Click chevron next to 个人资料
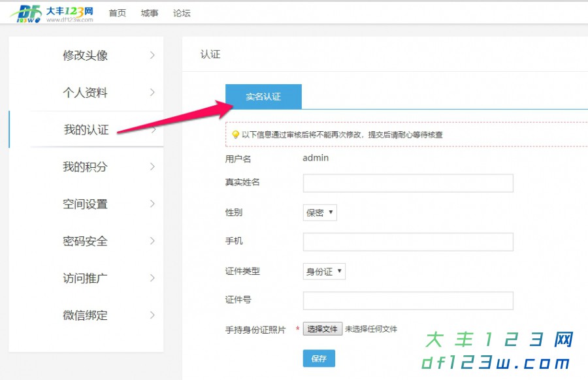The width and height of the screenshot is (588, 380). pyautogui.click(x=152, y=93)
